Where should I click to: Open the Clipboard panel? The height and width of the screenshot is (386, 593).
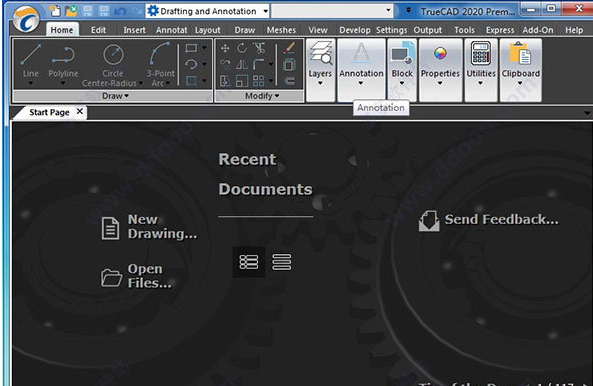tap(520, 63)
